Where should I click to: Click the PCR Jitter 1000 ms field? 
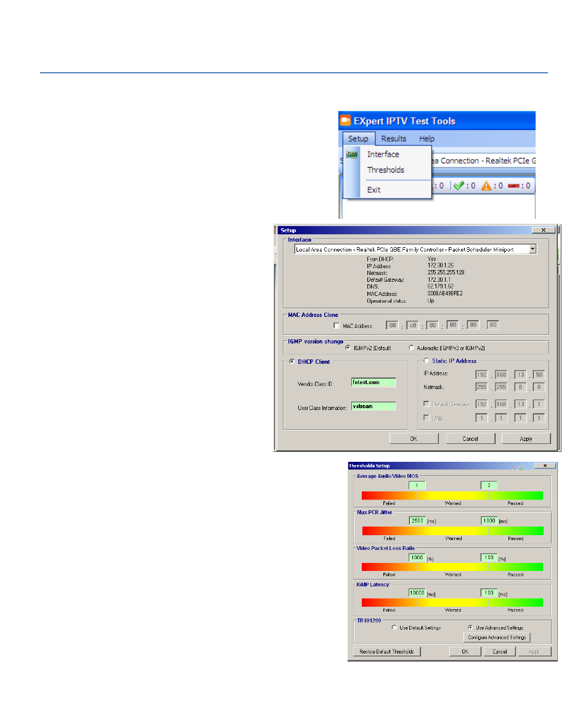tap(489, 520)
